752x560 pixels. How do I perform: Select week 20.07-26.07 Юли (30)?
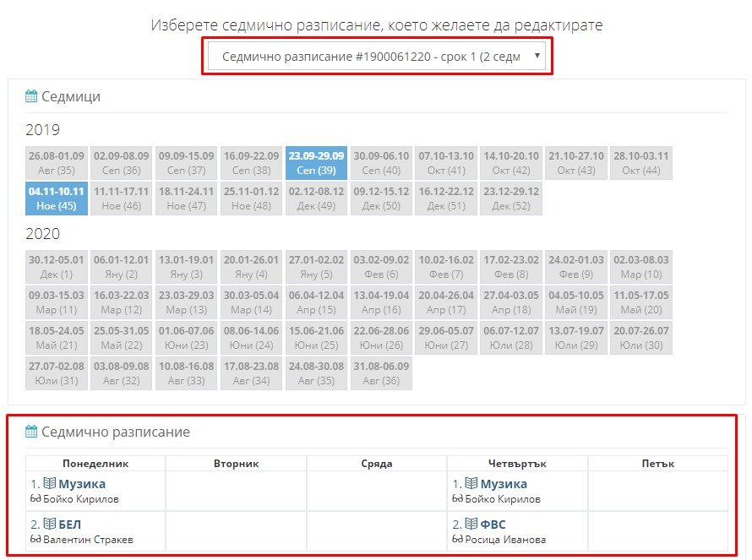pos(641,338)
